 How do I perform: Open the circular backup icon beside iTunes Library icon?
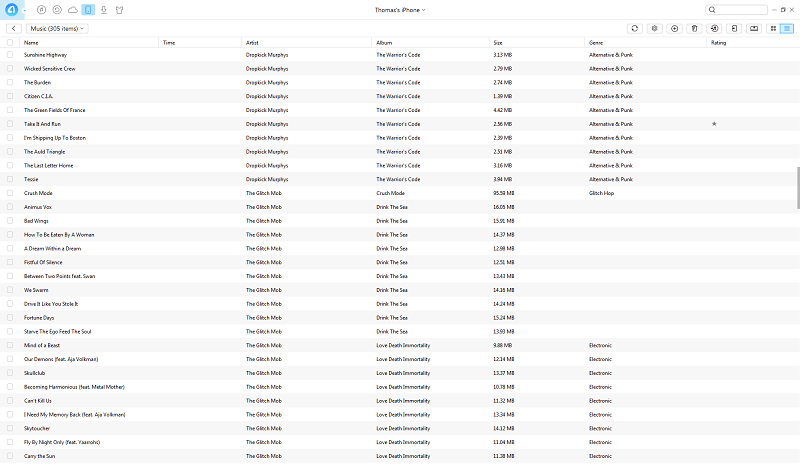(x=57, y=10)
